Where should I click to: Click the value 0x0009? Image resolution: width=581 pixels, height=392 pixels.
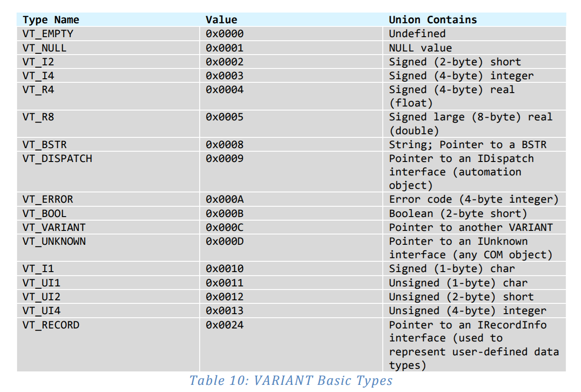pyautogui.click(x=225, y=158)
